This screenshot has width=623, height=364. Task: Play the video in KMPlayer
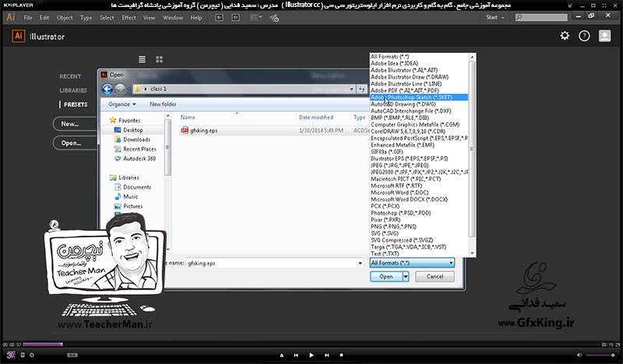(x=311, y=355)
